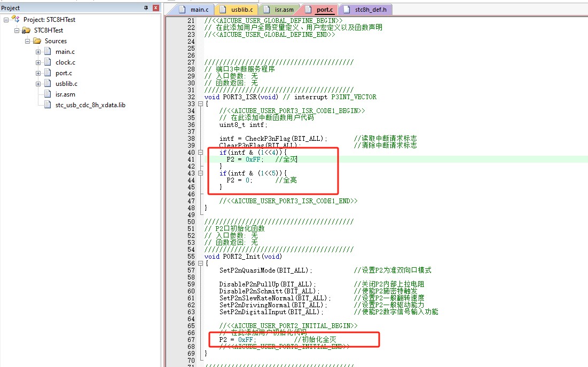The height and width of the screenshot is (367, 588).
Task: Click the Project: STC8HTest root icon
Action: 15,19
